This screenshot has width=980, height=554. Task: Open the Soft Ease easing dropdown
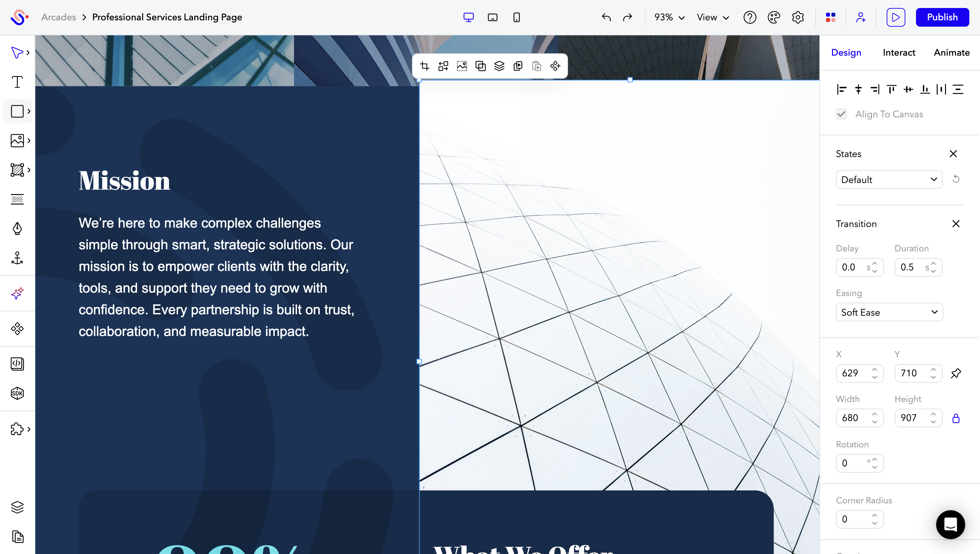point(889,312)
